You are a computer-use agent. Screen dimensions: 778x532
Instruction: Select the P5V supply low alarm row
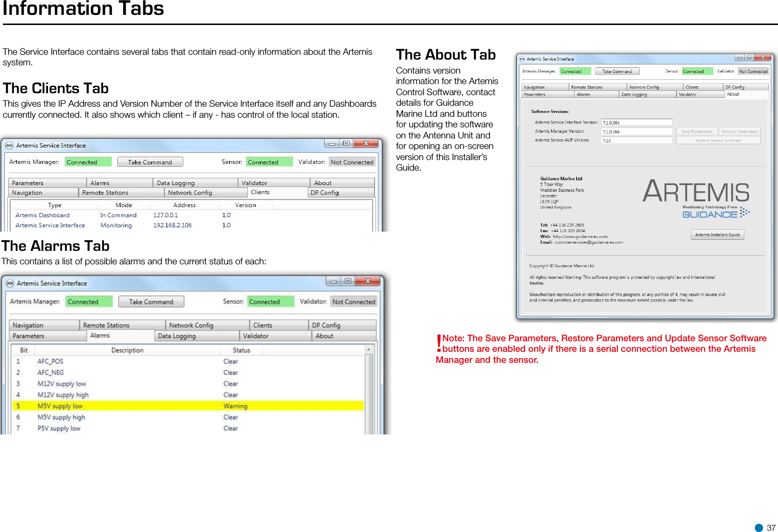click(x=188, y=428)
